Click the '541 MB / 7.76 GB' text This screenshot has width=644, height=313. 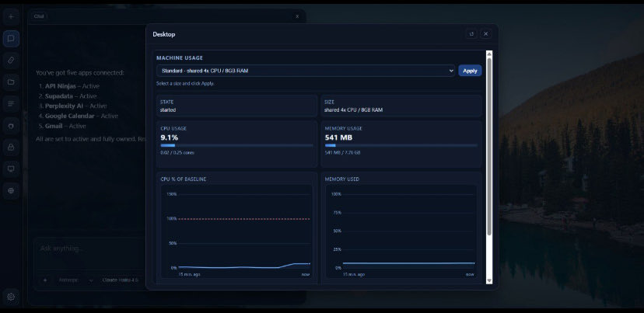click(342, 152)
